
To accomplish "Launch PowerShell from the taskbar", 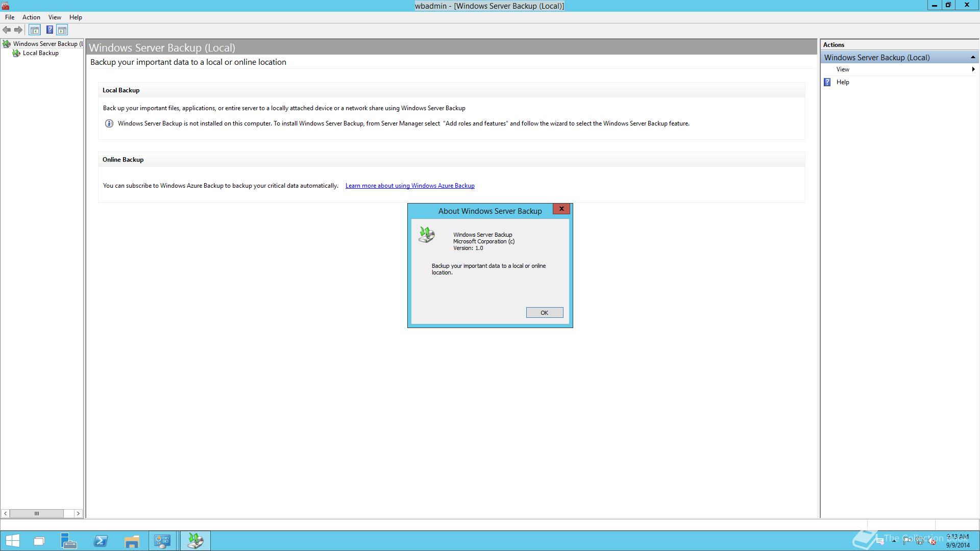I will coord(101,541).
